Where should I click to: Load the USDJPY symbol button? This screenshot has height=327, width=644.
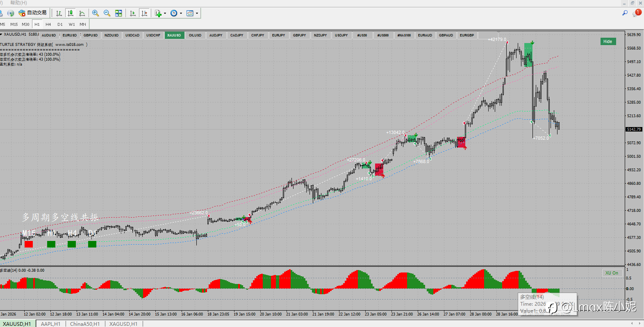[x=341, y=35]
